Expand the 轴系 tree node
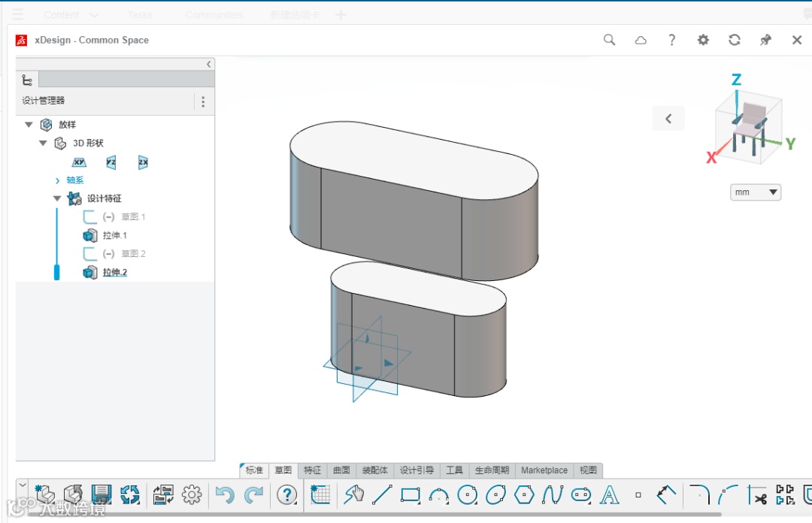The width and height of the screenshot is (812, 523). pos(57,180)
